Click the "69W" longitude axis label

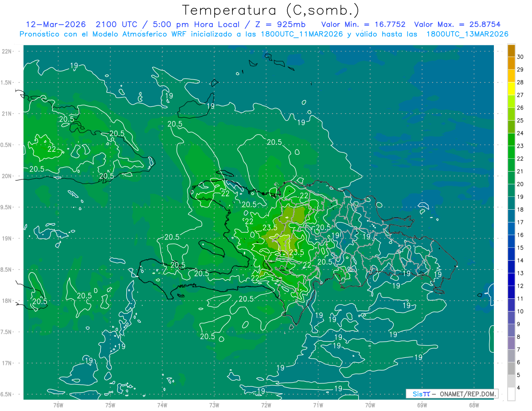click(x=422, y=405)
